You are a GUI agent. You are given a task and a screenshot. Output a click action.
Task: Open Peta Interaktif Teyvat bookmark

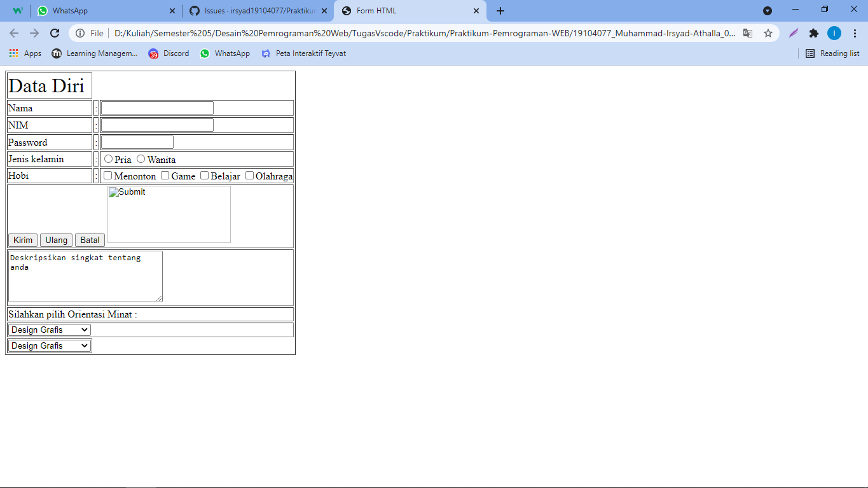(x=303, y=53)
